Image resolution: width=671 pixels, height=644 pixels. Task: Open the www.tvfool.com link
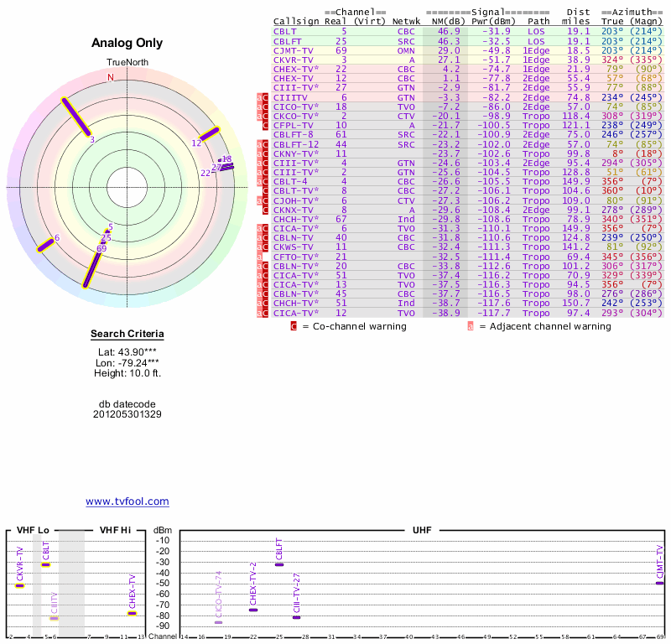pyautogui.click(x=127, y=501)
